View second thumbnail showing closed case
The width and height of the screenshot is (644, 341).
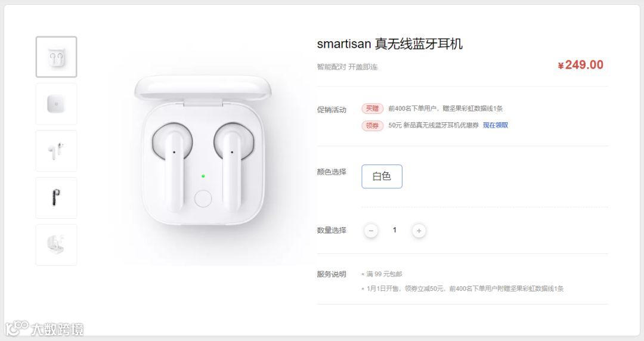[x=56, y=104]
